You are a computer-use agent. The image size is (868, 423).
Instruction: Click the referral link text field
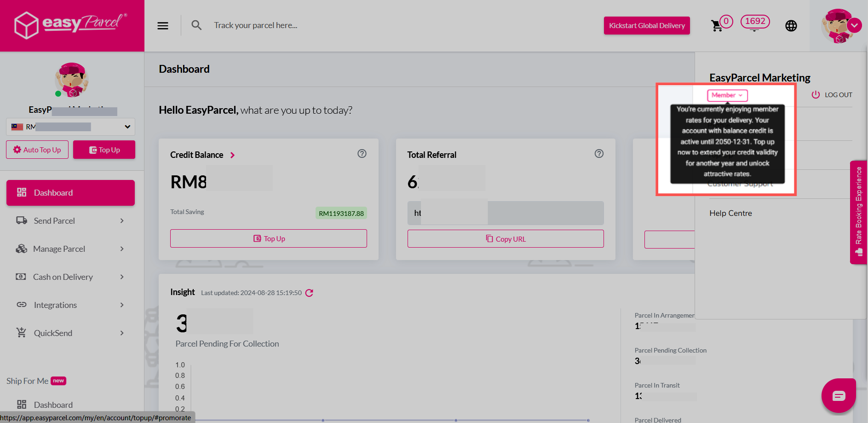[x=506, y=213]
